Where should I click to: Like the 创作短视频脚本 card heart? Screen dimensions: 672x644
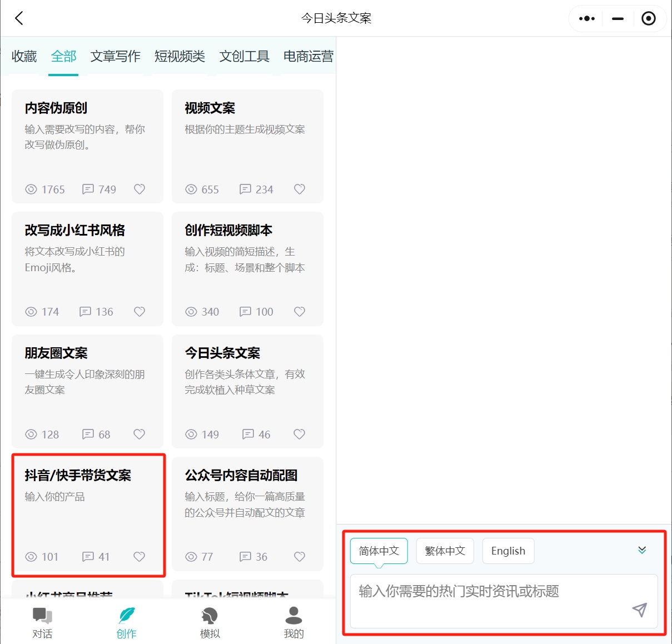[x=300, y=312]
